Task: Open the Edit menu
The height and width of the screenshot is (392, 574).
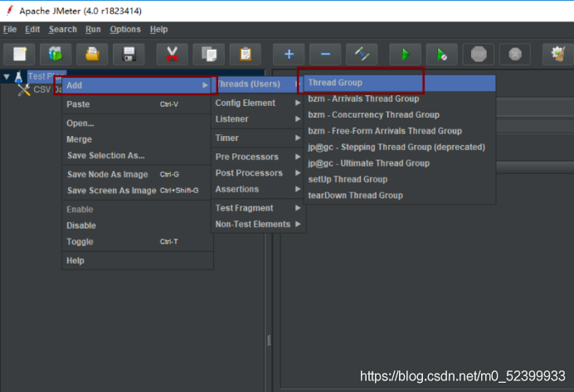Action: [x=32, y=29]
